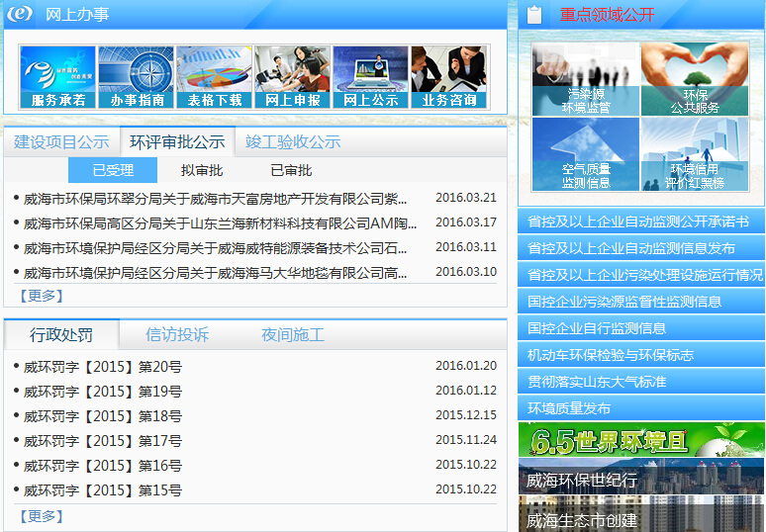This screenshot has height=532, width=766.
Task: Select the 网上申报 icon tile
Action: click(293, 77)
